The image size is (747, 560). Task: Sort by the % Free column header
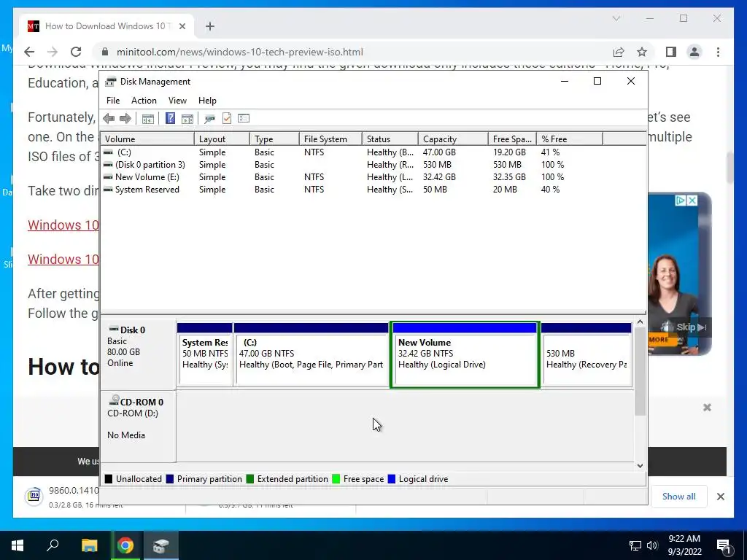tap(570, 139)
